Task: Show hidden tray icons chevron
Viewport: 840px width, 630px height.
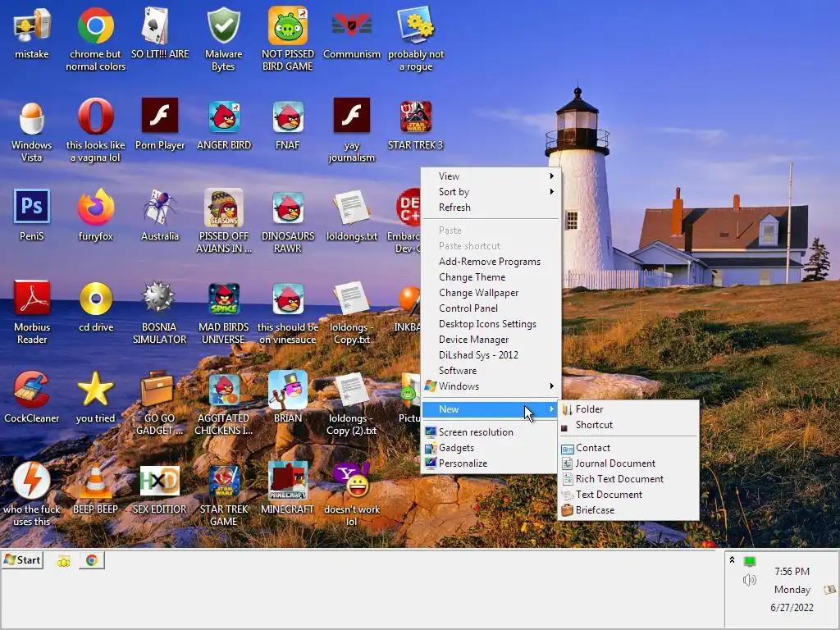Action: 732,559
